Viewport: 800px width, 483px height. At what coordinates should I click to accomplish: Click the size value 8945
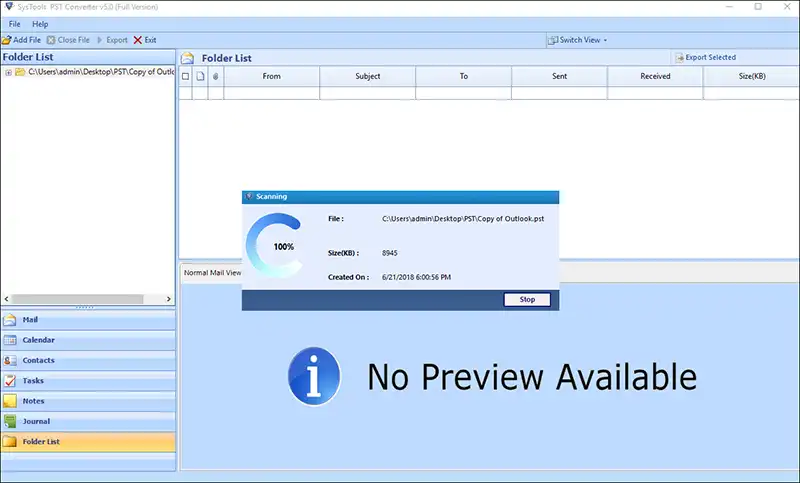coord(389,253)
